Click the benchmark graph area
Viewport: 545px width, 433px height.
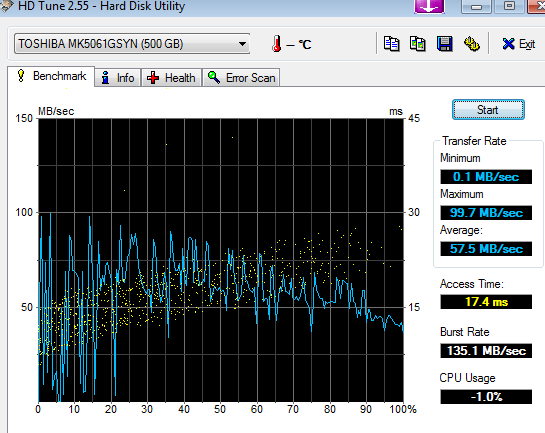click(x=221, y=260)
